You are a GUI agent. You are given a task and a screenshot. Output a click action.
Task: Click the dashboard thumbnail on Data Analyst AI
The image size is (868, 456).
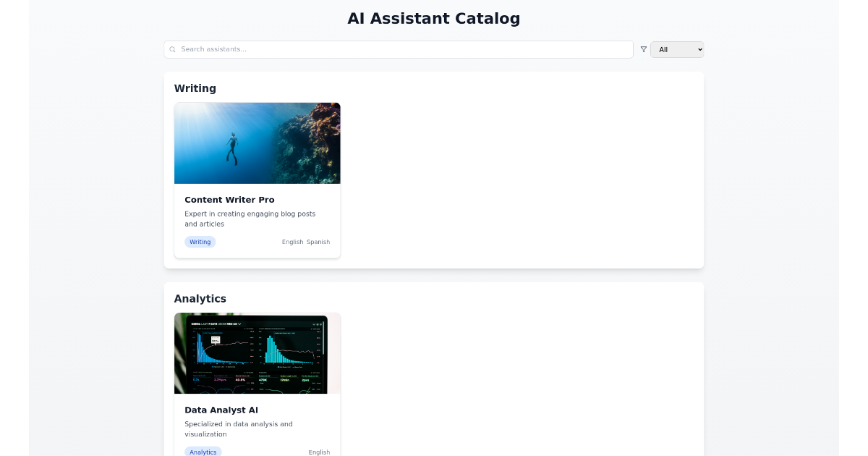pyautogui.click(x=257, y=352)
